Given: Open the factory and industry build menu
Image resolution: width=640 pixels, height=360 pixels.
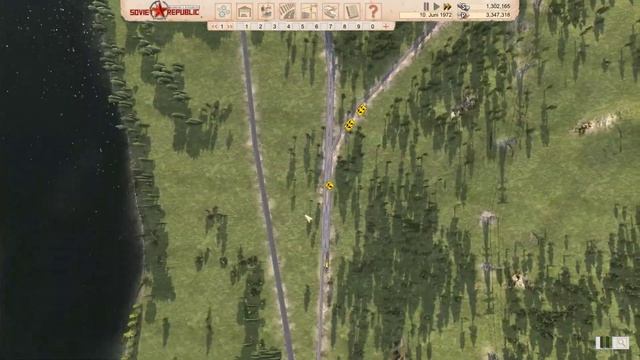Looking at the screenshot, I should click(266, 11).
